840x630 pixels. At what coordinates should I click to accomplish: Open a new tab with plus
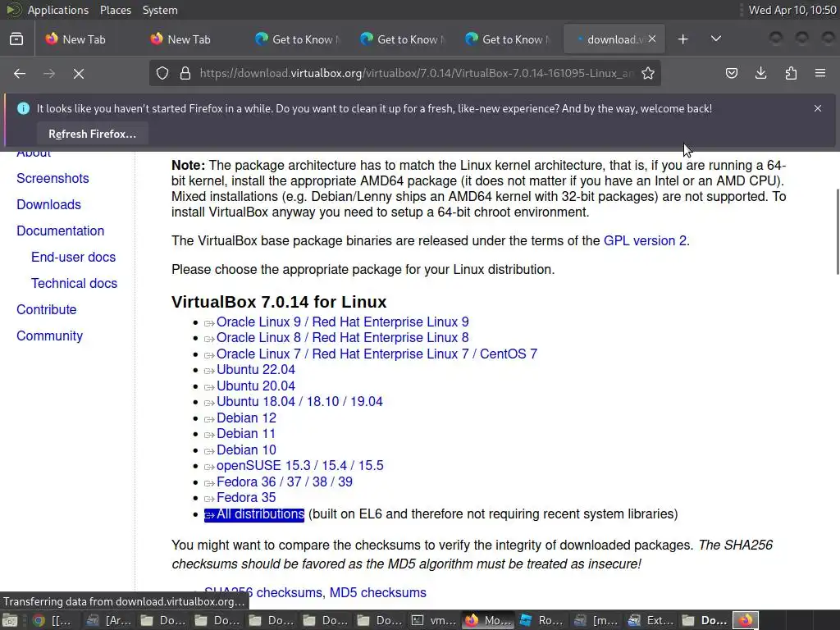point(682,39)
